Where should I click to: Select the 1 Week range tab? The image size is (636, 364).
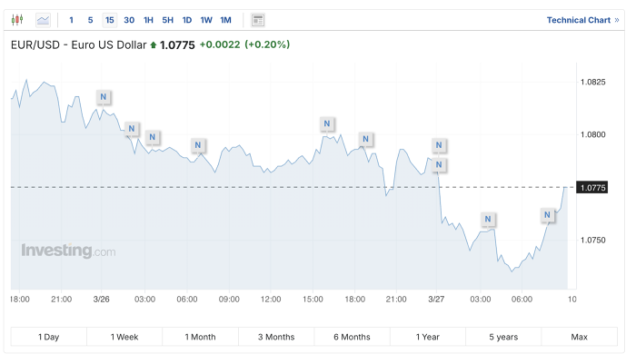(x=124, y=337)
